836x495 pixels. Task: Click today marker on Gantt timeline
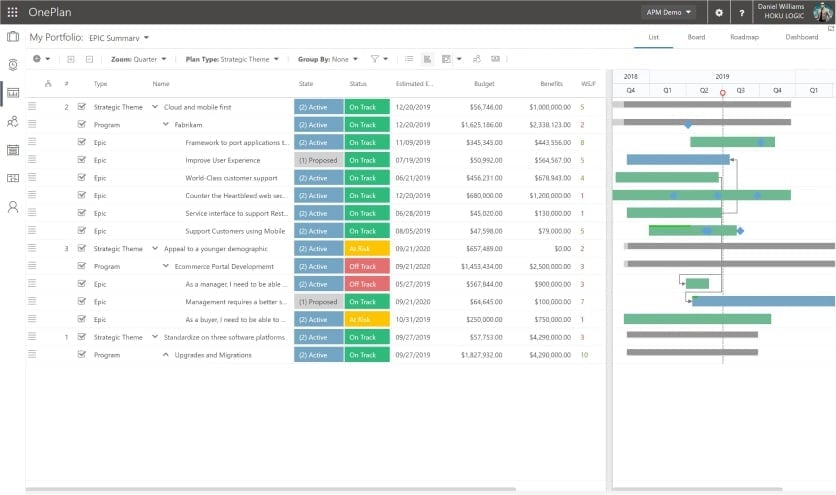(722, 93)
